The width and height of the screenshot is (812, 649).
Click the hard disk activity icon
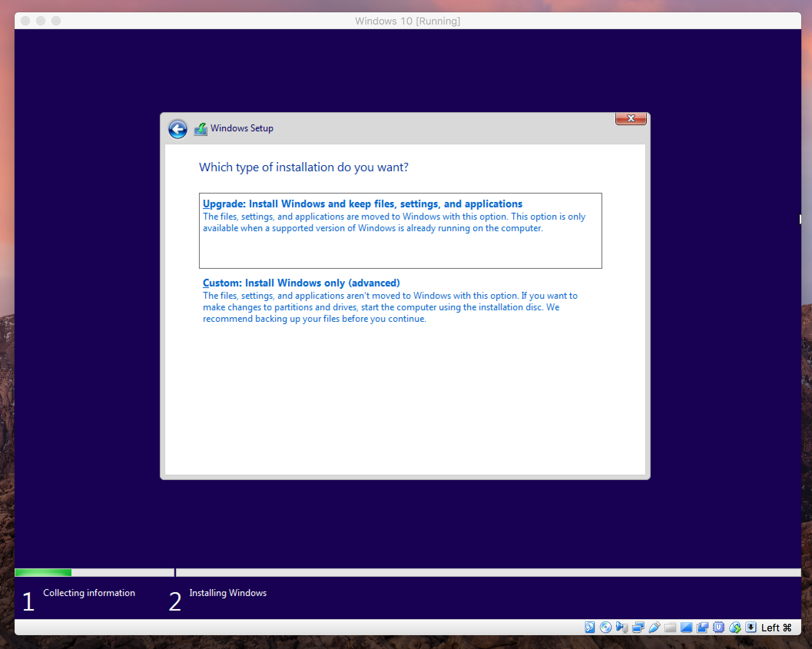pyautogui.click(x=590, y=627)
